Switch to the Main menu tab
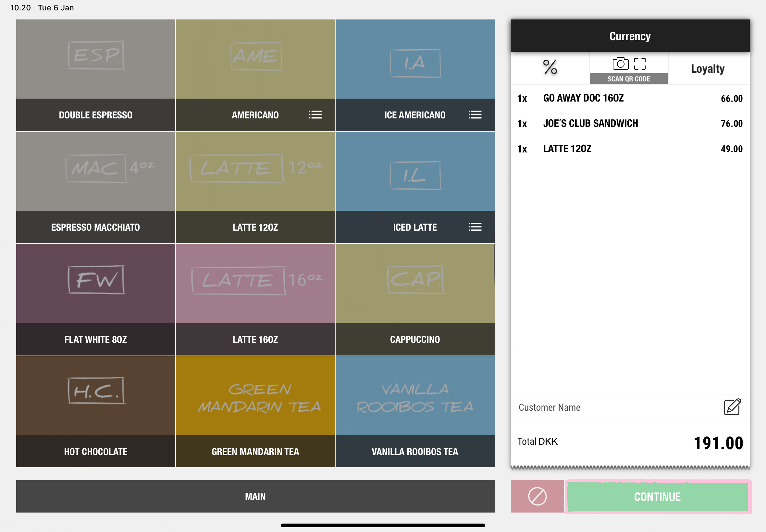The image size is (766, 532). click(255, 496)
